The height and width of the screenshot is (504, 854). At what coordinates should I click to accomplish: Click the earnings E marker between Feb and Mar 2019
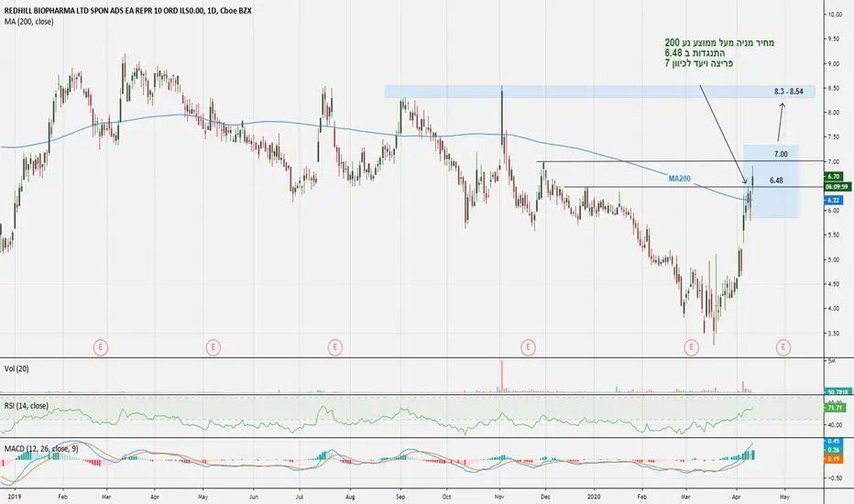click(100, 347)
